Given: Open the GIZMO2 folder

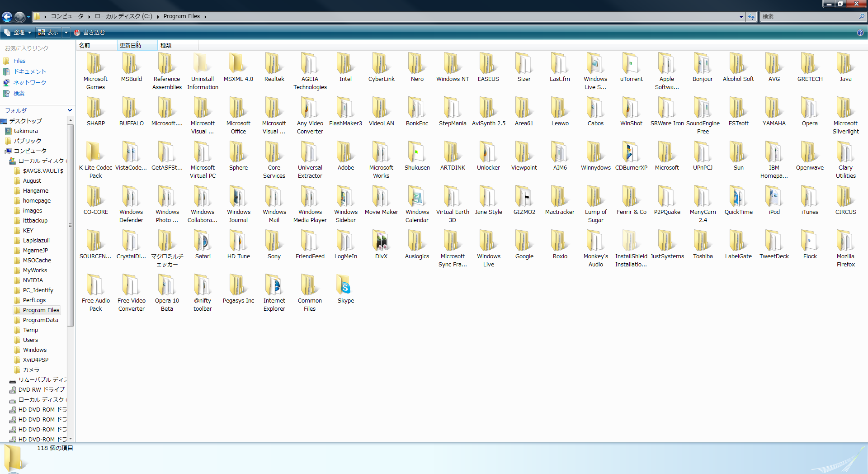Looking at the screenshot, I should tap(524, 200).
